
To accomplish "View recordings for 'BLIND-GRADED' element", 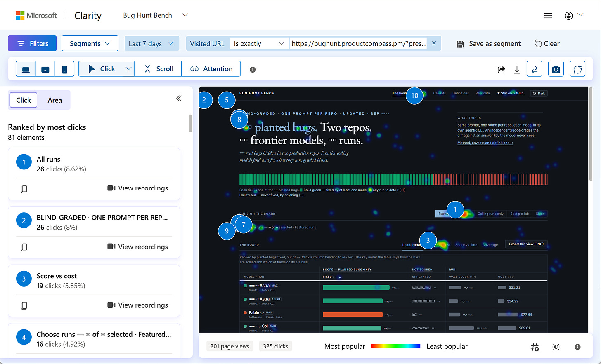I will (138, 247).
